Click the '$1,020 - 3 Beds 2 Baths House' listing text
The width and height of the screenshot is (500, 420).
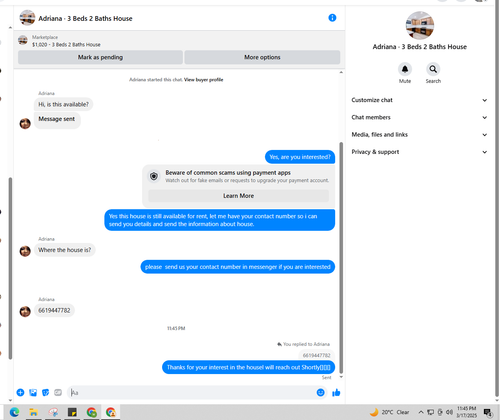66,45
